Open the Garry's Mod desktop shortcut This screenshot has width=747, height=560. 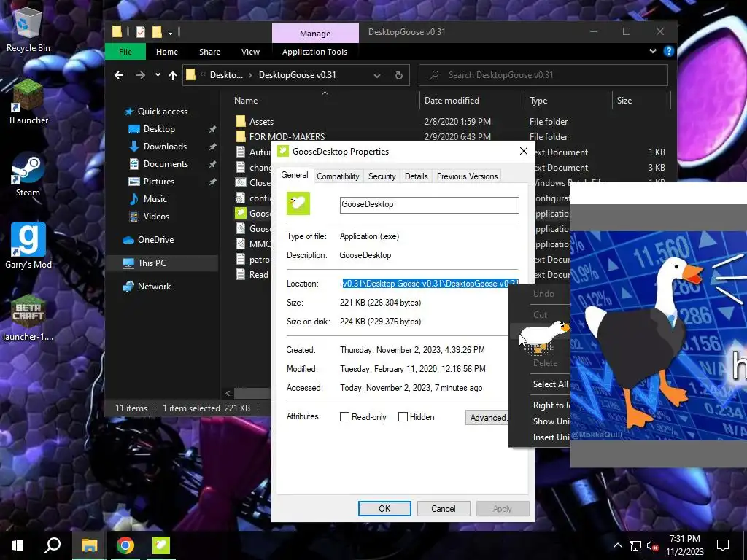[28, 246]
